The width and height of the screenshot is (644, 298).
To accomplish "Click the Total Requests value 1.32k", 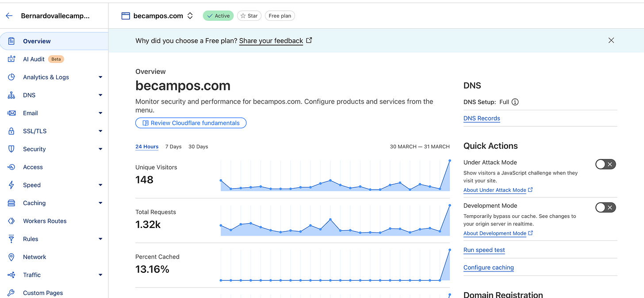I will [148, 224].
